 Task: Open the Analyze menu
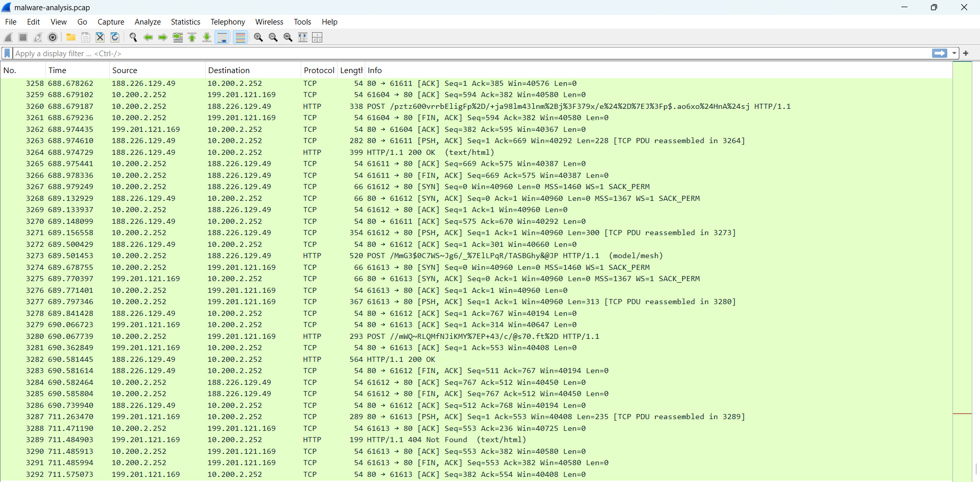pos(148,21)
